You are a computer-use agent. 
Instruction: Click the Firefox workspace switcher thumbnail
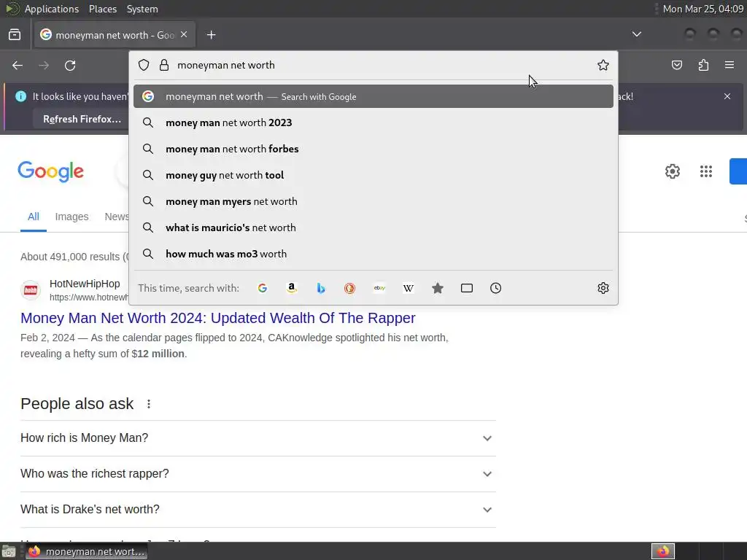coord(662,551)
